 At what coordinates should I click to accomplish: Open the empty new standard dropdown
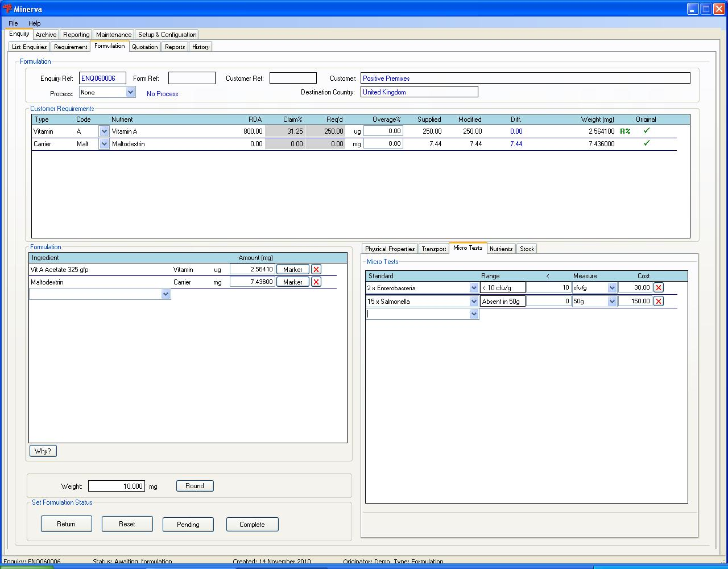[474, 314]
